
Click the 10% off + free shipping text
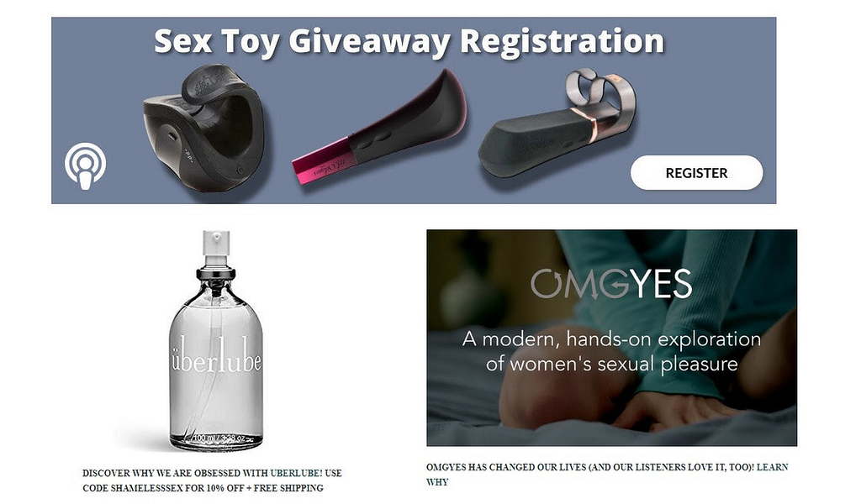265,487
